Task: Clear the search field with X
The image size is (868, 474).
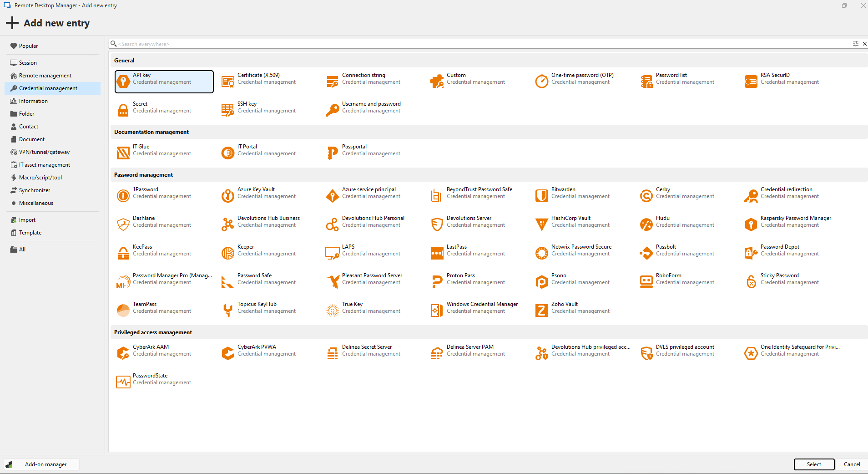Action: click(864, 44)
